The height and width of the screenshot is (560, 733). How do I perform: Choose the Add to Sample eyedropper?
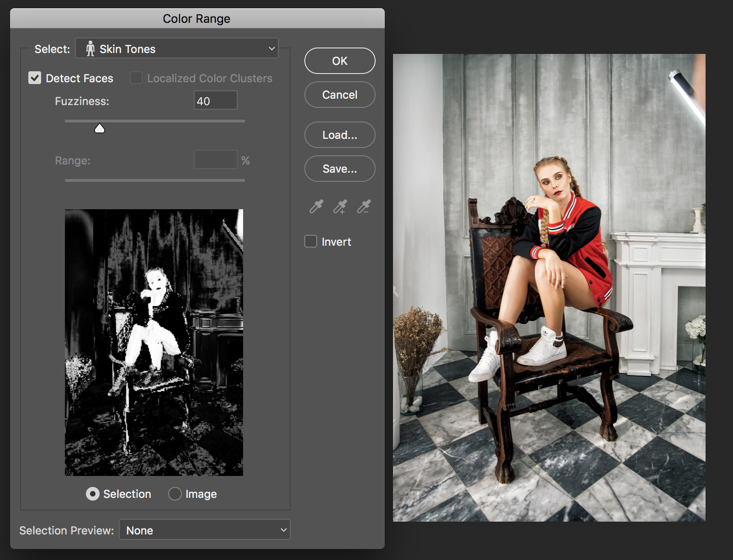340,206
